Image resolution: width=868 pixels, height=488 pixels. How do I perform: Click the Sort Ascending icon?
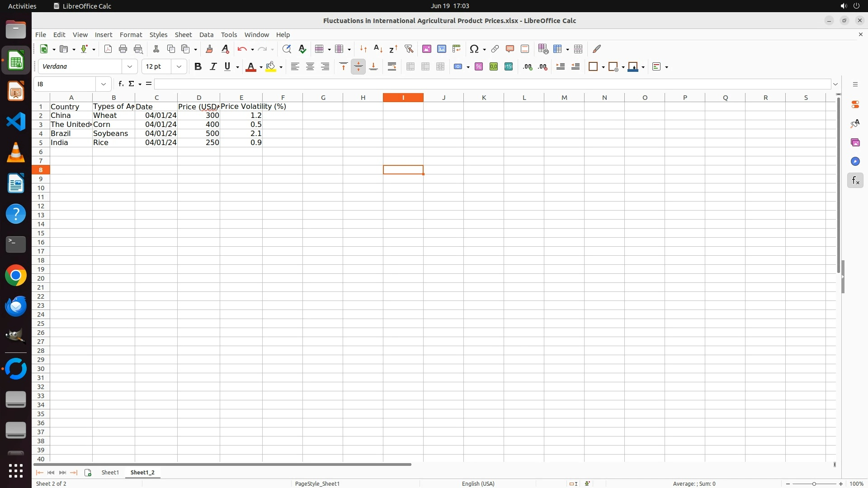(x=378, y=49)
